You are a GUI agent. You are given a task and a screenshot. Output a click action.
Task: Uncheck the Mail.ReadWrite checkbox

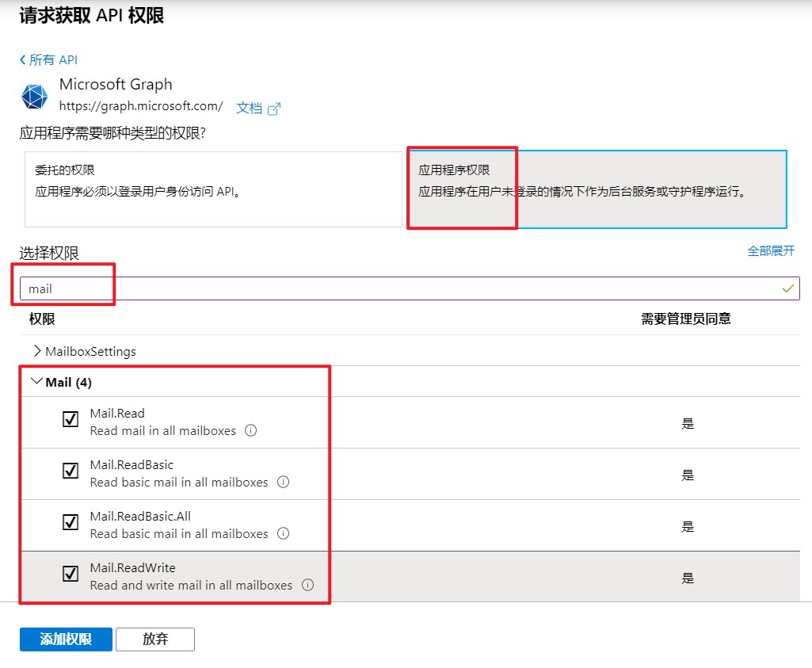click(71, 574)
